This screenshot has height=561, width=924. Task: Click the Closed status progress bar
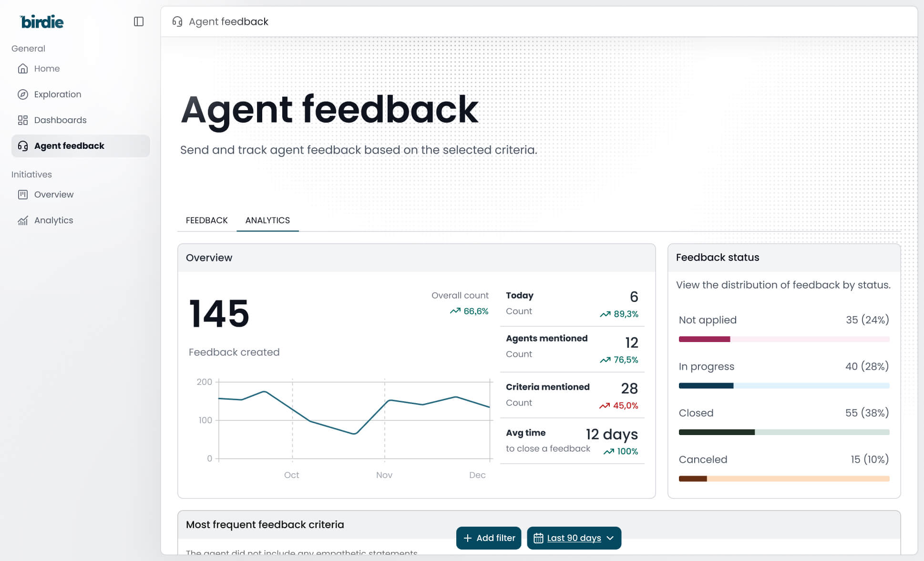point(784,432)
